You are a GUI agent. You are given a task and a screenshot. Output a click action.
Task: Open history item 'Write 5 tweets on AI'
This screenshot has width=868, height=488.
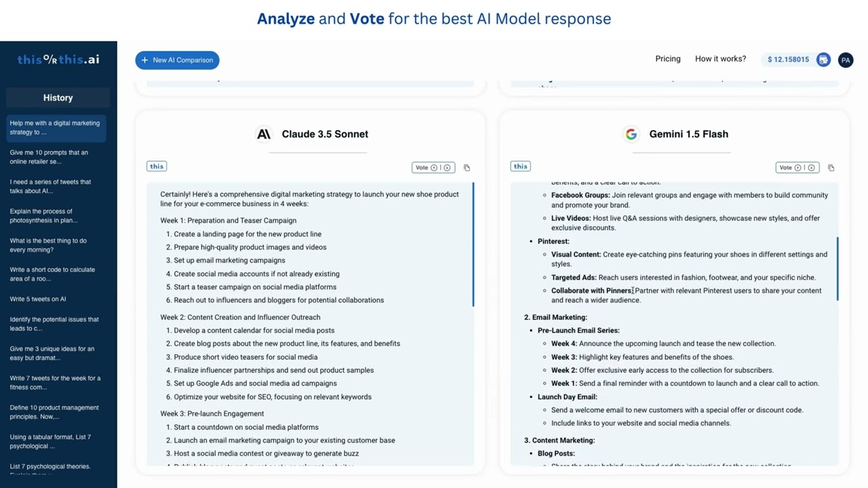click(x=38, y=299)
